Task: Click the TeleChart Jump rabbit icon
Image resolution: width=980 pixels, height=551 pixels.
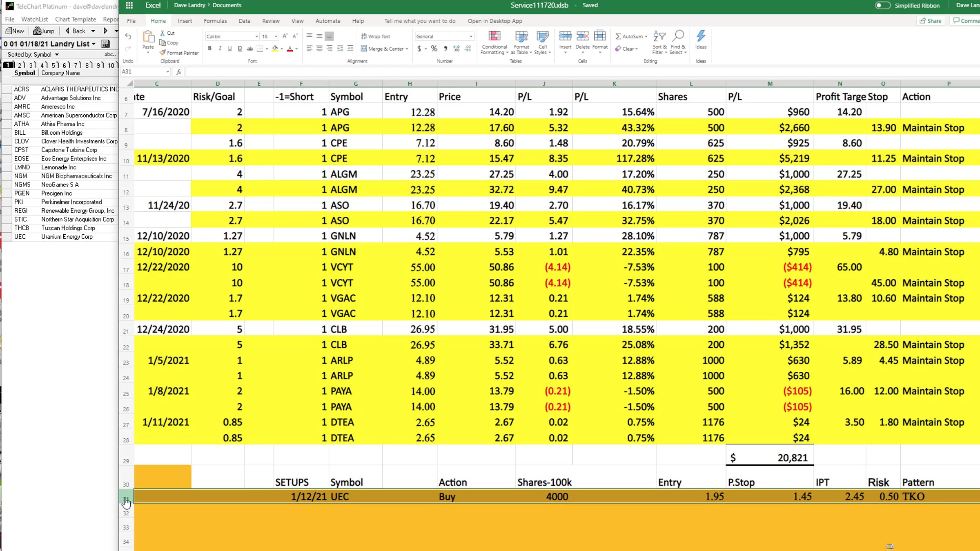Action: pyautogui.click(x=44, y=31)
